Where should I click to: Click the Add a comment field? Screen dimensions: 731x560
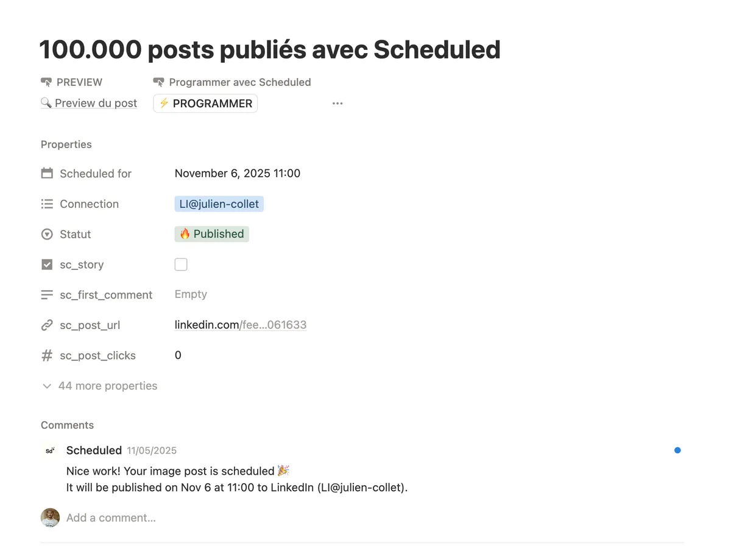coord(111,518)
